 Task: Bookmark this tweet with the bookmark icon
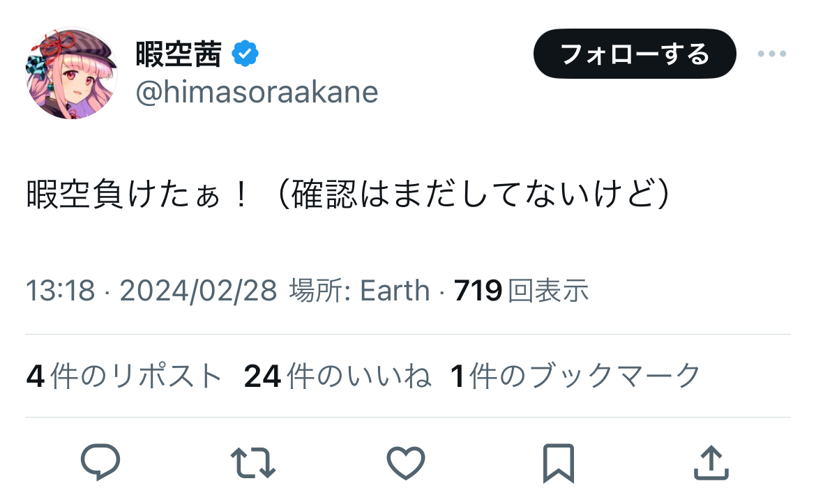558,462
